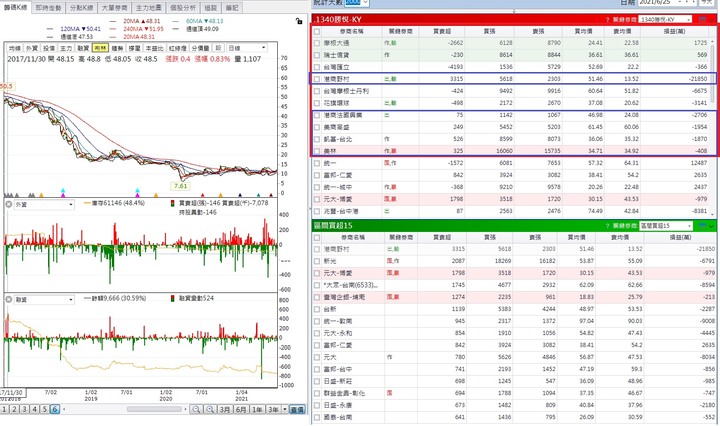
Task: Sort by 買賣超 column in top table
Action: click(x=442, y=31)
